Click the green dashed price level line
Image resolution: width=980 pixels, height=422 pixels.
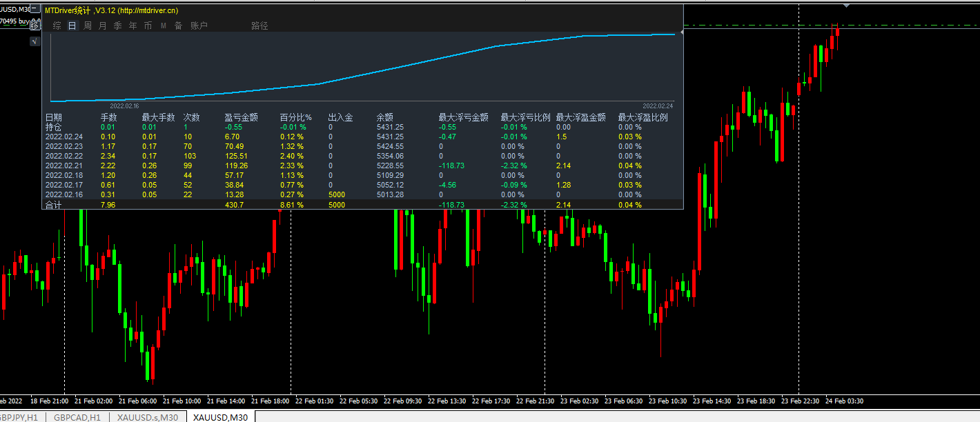[x=832, y=26]
